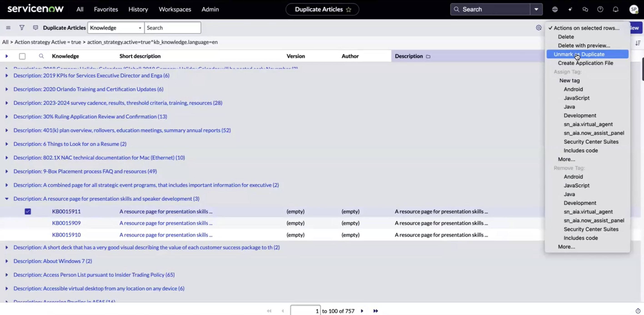Viewport: 644px width, 315px height.
Task: Click the column search magnifier icon
Action: 41,56
